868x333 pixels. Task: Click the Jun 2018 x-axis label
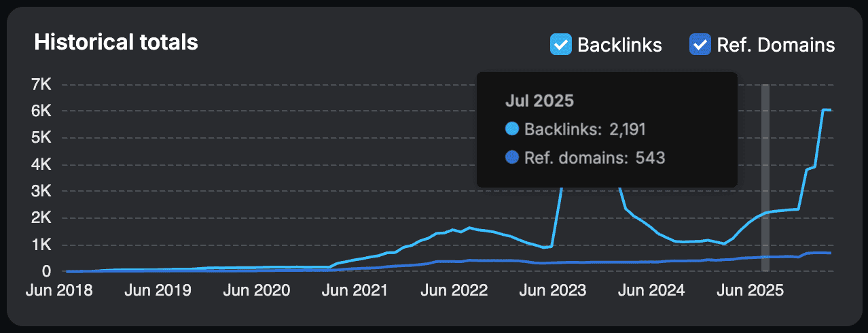(x=60, y=290)
